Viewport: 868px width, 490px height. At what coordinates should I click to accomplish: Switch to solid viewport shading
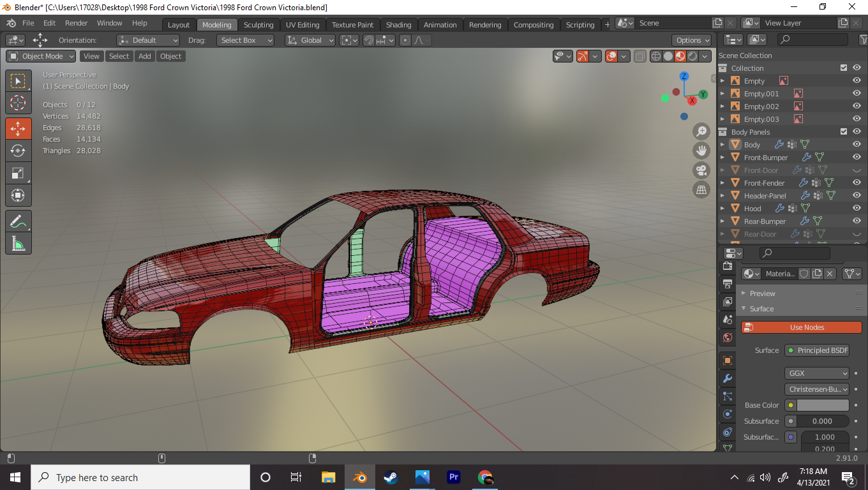tap(668, 56)
